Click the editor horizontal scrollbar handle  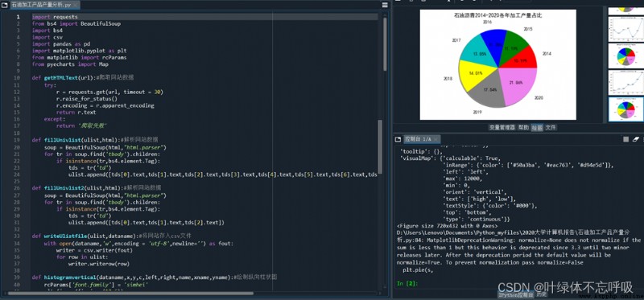pos(130,293)
